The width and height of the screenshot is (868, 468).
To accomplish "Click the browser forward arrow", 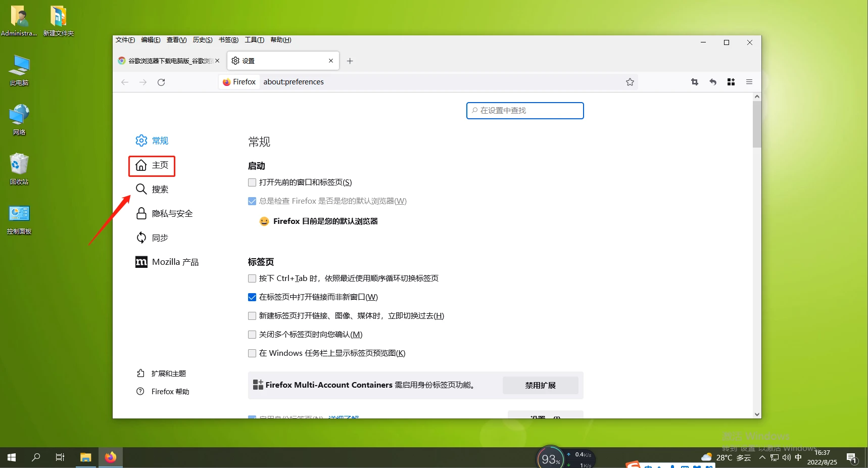I will pyautogui.click(x=143, y=82).
